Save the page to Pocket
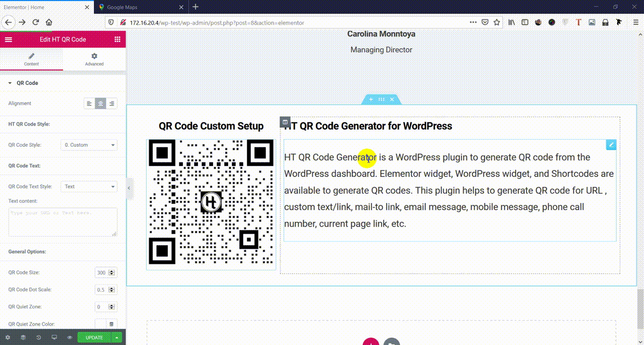Viewport: 644px width, 345px height. tap(485, 23)
